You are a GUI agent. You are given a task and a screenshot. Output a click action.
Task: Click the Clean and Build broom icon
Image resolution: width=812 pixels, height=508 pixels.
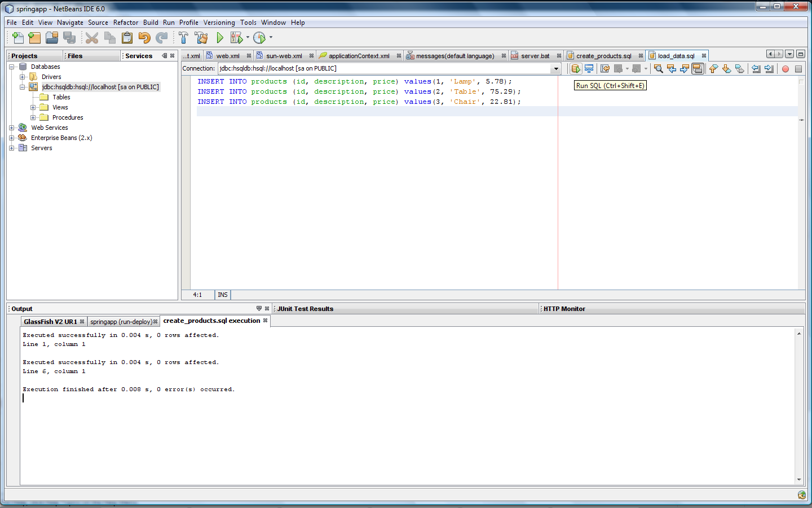pos(201,38)
